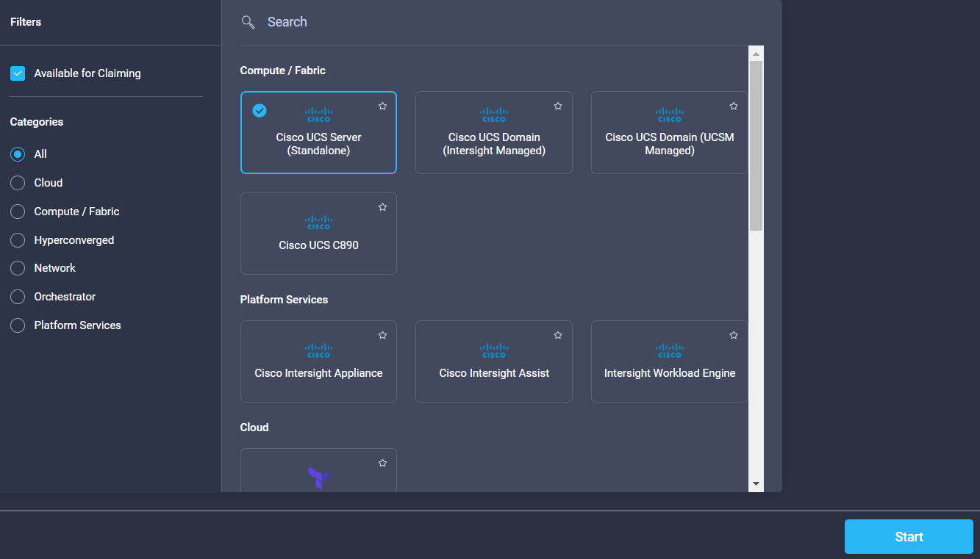Screen dimensions: 980x559
Task: Uncheck Available for Claiming filter
Action: 18,73
